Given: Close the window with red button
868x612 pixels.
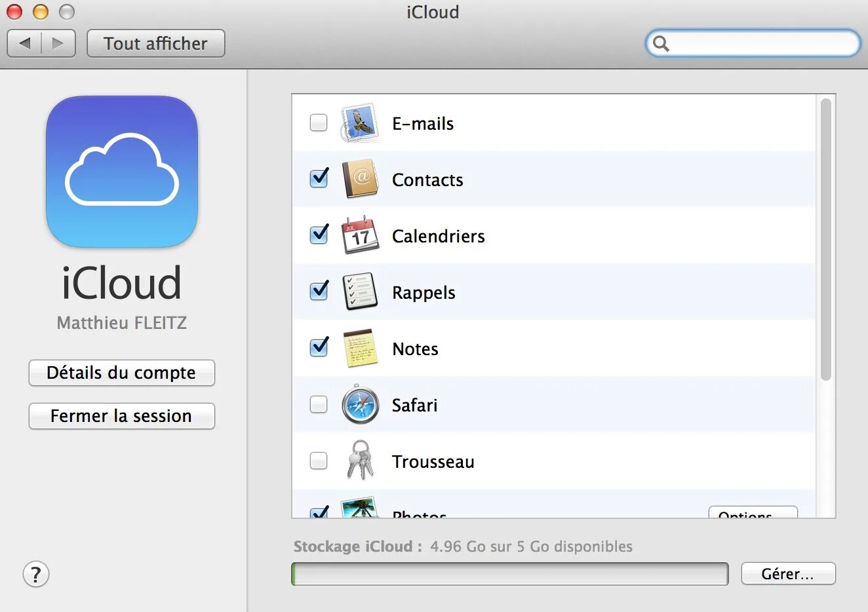Looking at the screenshot, I should pos(14,12).
